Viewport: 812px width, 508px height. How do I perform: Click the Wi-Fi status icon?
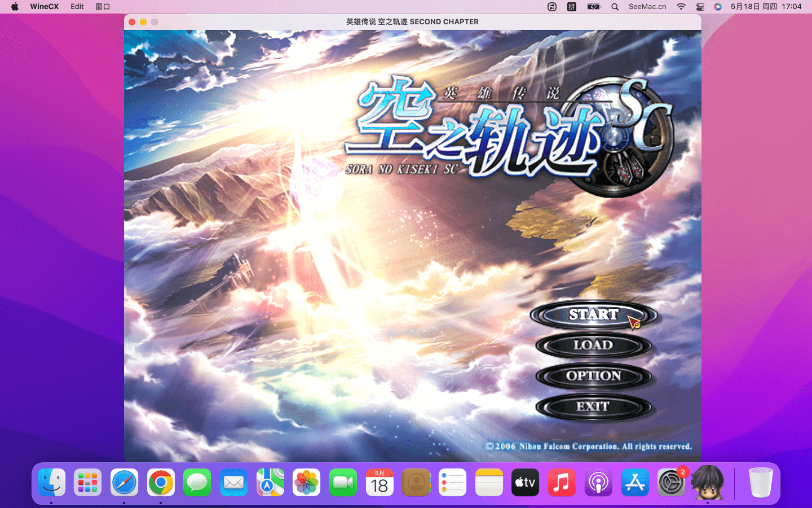(x=681, y=7)
